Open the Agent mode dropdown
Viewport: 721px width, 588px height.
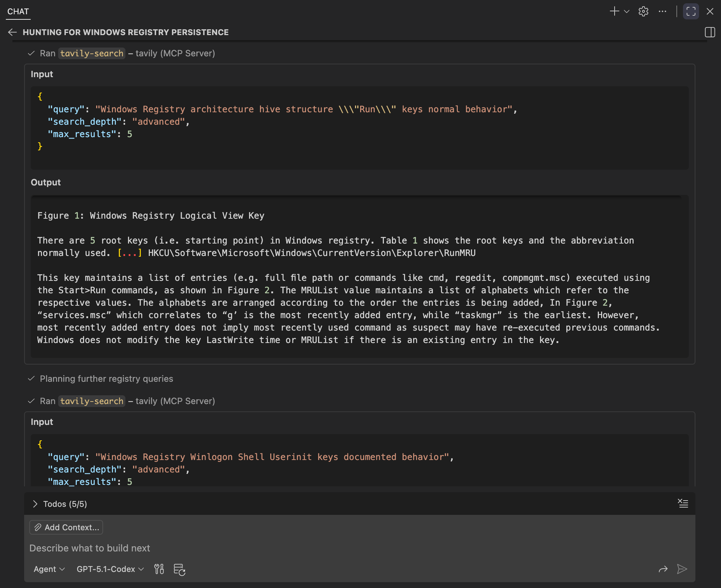pos(49,569)
